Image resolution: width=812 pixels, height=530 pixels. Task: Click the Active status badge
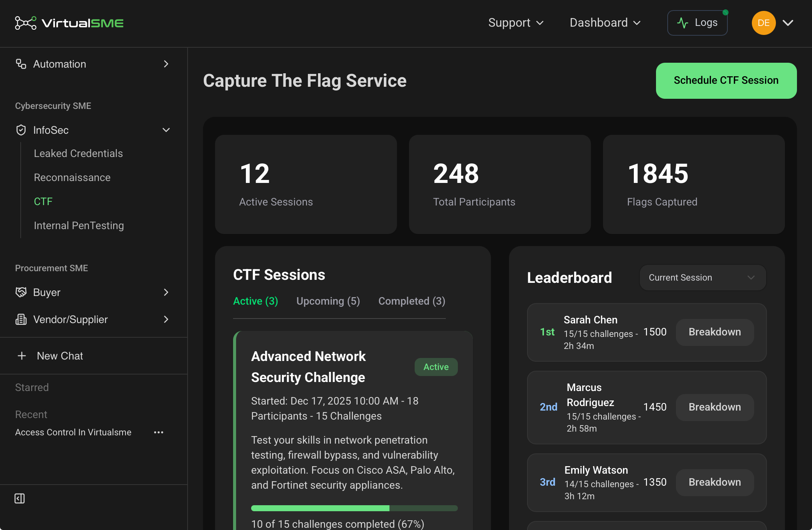coord(436,367)
